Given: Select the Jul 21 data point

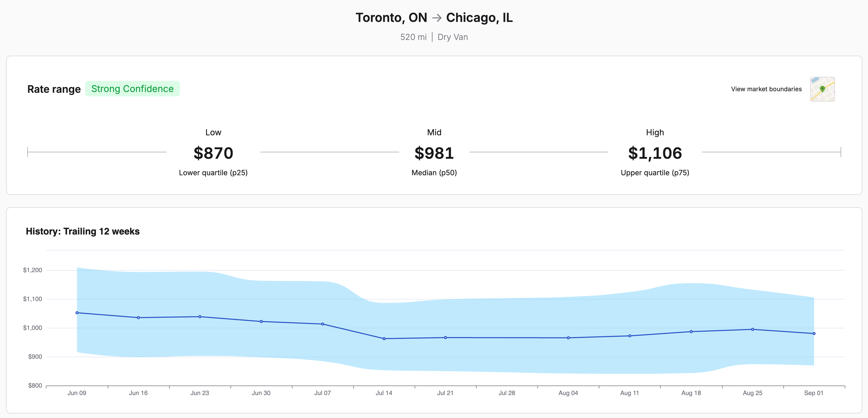Looking at the screenshot, I should tap(445, 337).
